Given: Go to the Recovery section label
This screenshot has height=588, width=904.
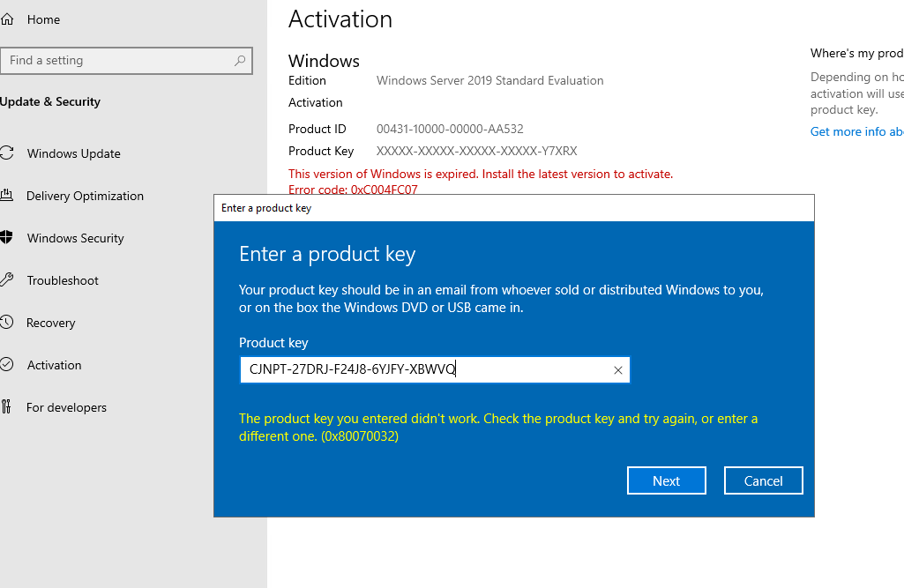Looking at the screenshot, I should 50,323.
